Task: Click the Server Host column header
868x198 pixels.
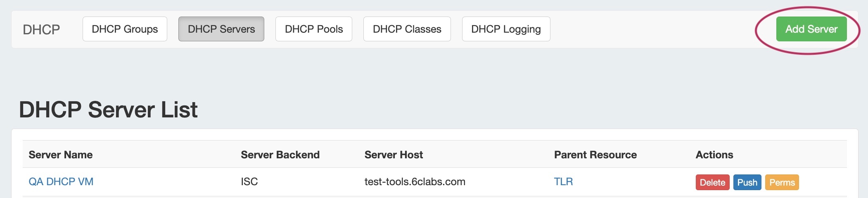Action: tap(394, 155)
